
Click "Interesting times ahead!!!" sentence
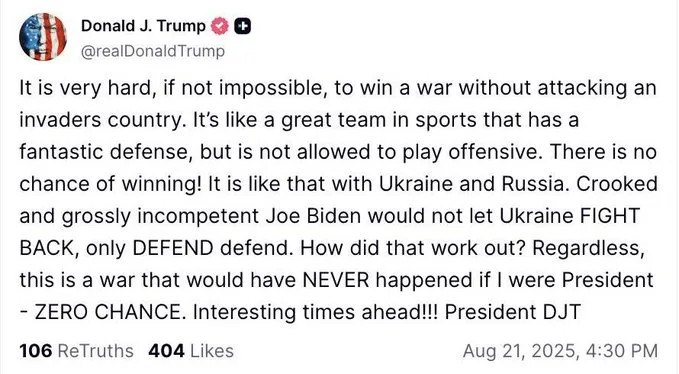click(x=315, y=312)
